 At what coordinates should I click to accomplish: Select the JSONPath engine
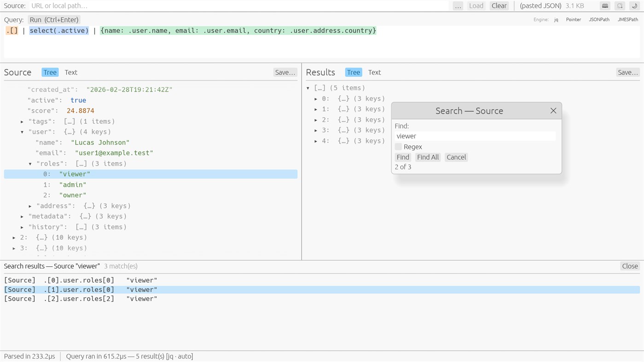599,20
